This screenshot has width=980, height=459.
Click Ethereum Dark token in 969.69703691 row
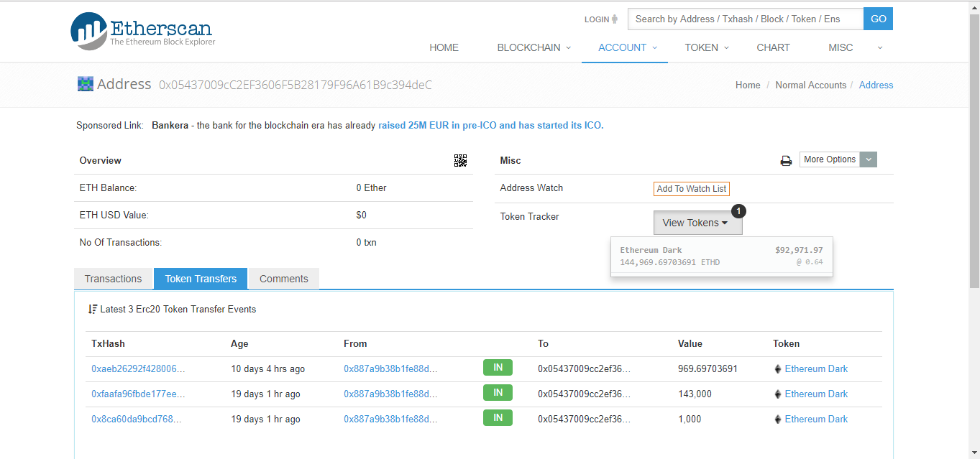[x=816, y=369]
